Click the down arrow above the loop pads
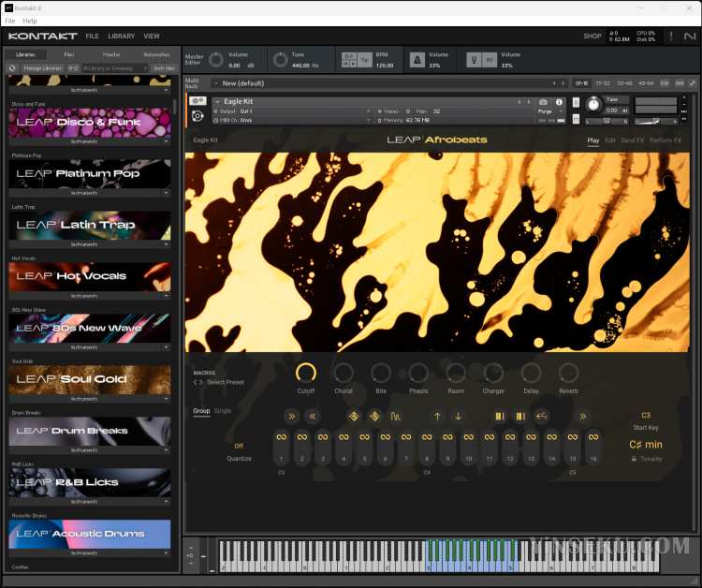The height and width of the screenshot is (588, 702). coord(458,416)
